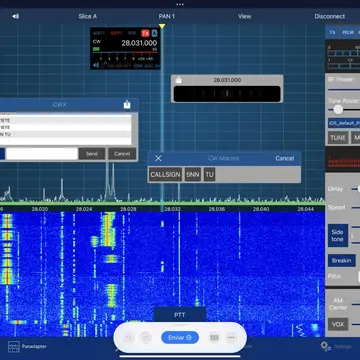This screenshot has height=360, width=360.
Task: Tap the 5NN macro button
Action: [x=193, y=175]
